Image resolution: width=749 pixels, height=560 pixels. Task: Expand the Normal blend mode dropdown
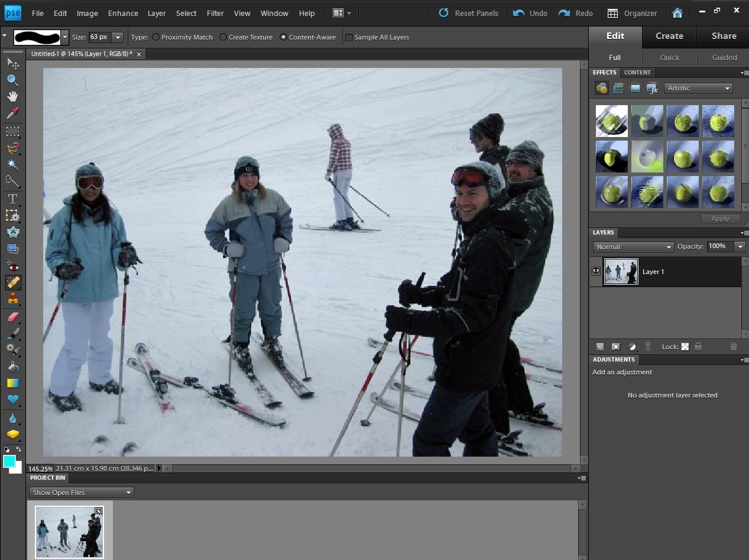633,246
